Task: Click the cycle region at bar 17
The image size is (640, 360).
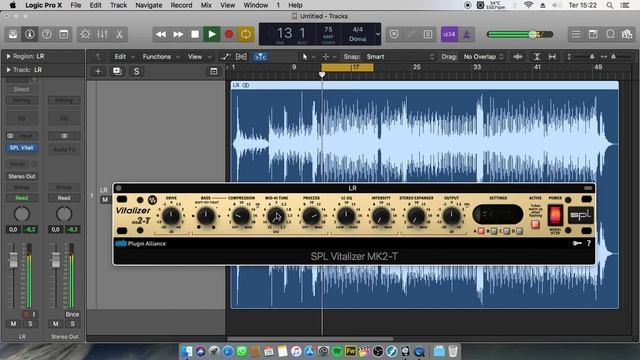Action: coord(347,67)
